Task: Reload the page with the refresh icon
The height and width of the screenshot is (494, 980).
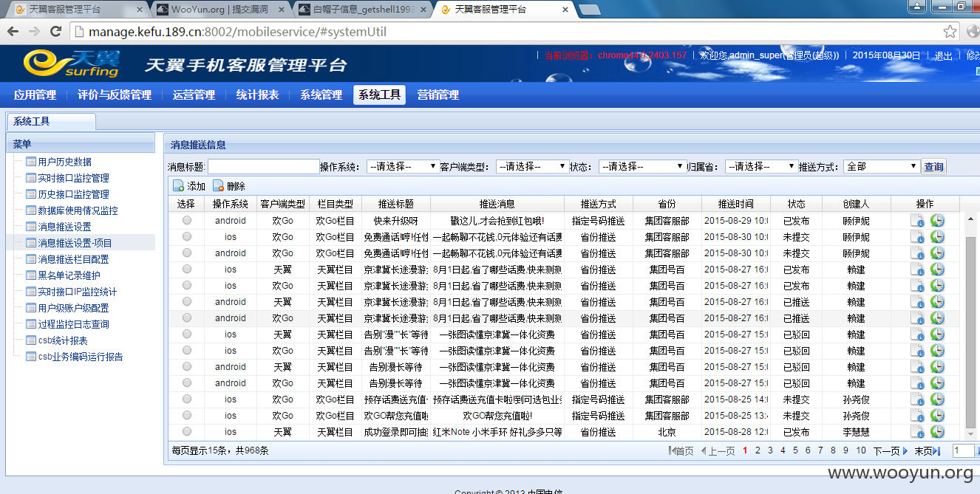Action: coord(55,32)
